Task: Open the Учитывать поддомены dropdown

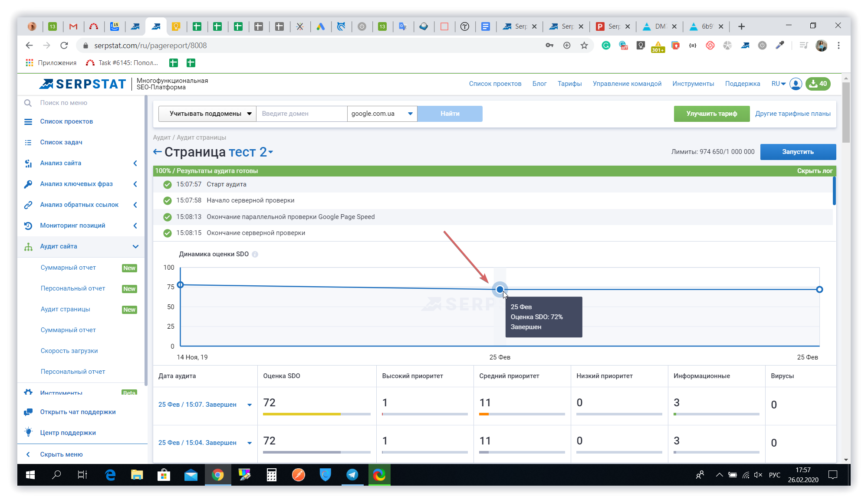Action: [207, 114]
